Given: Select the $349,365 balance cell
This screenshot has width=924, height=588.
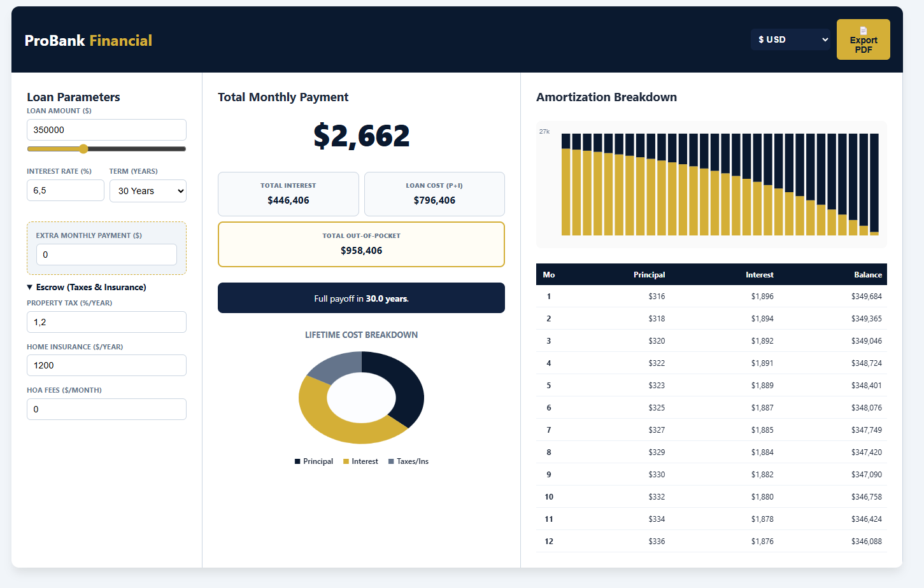Looking at the screenshot, I should click(867, 319).
